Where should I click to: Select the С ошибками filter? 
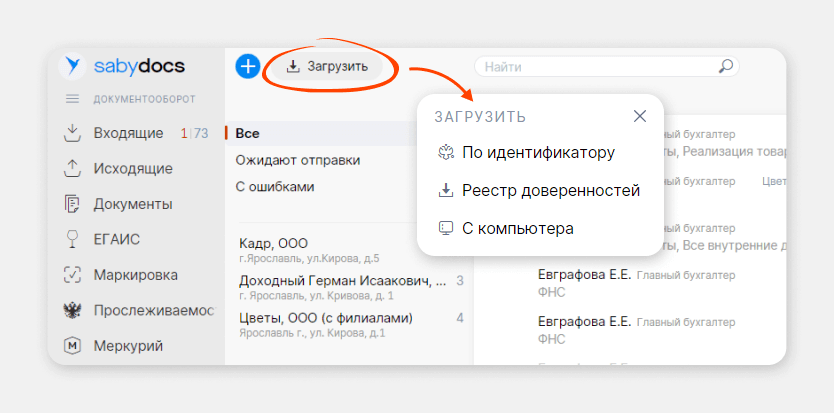click(x=275, y=186)
